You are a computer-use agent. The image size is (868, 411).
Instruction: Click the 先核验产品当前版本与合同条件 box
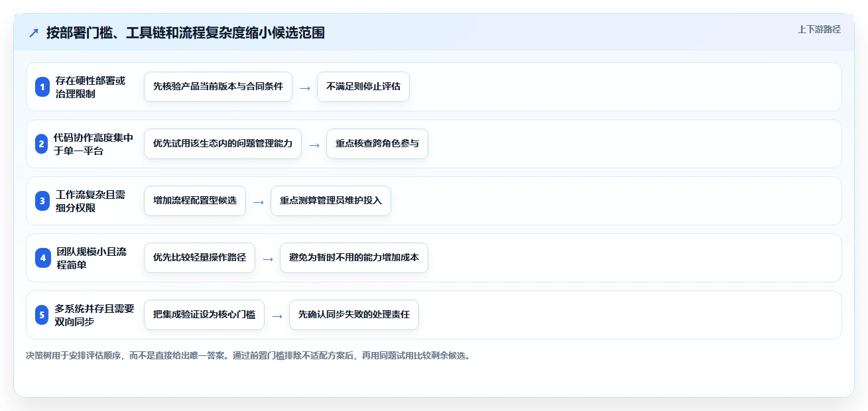(218, 87)
